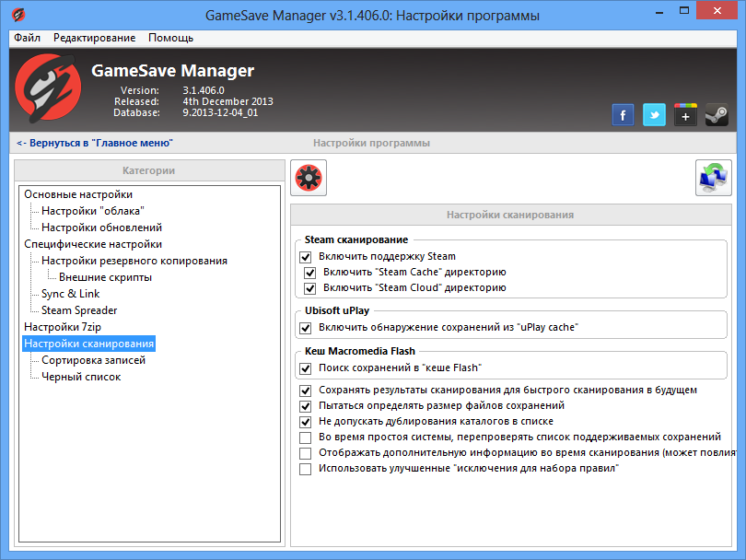Image resolution: width=746 pixels, height=560 pixels.
Task: Click release date 4th December 2013
Action: click(x=227, y=101)
